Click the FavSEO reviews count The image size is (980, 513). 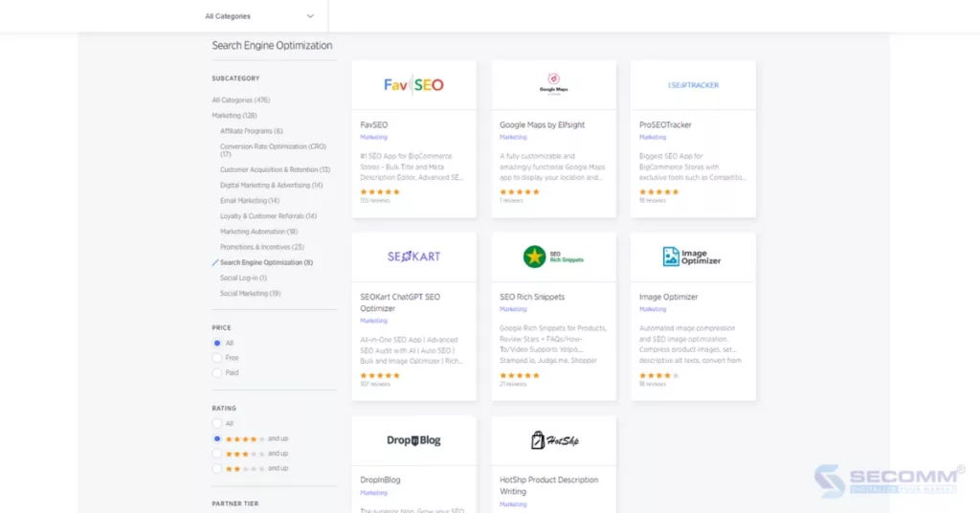pos(375,201)
